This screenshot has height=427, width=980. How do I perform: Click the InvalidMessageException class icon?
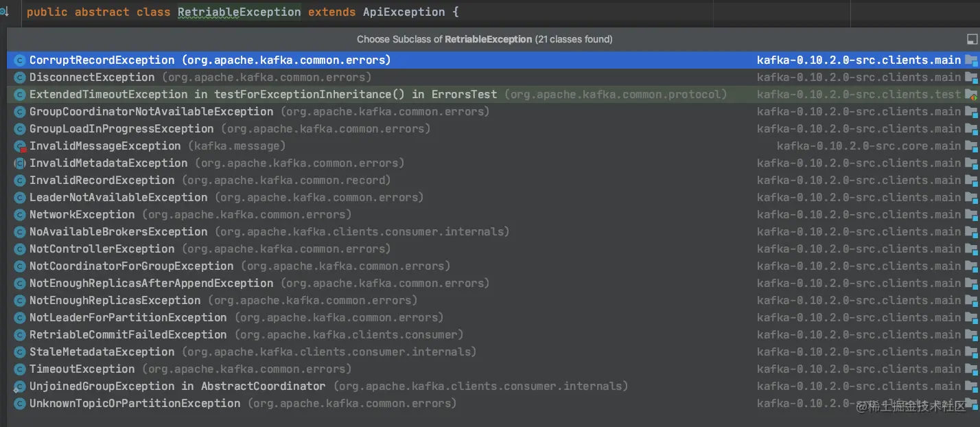(19, 146)
